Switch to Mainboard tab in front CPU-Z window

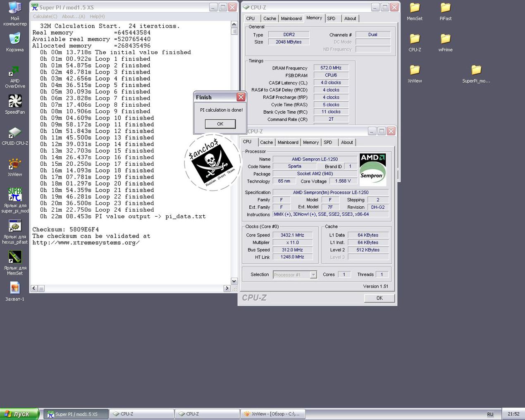pyautogui.click(x=288, y=142)
